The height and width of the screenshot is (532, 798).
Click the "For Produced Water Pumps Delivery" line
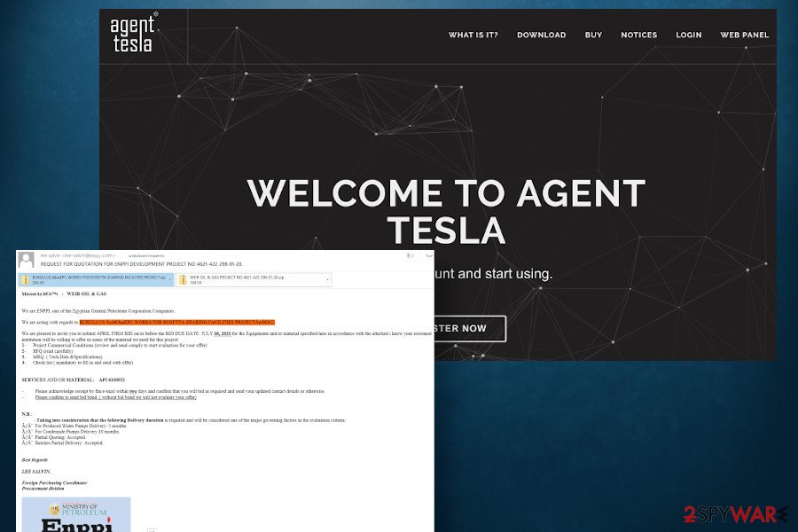tap(74, 426)
